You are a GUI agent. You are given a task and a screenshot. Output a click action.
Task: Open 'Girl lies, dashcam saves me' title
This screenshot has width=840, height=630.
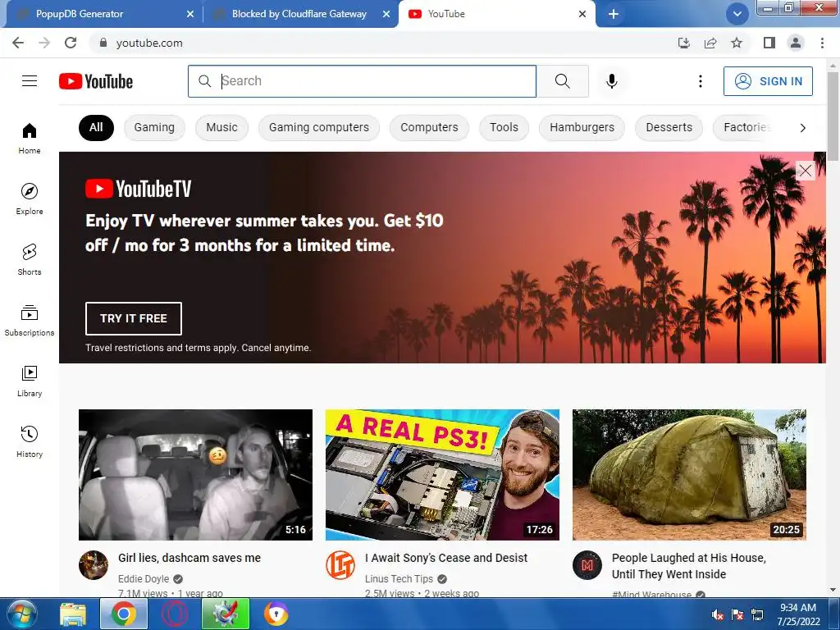pos(189,558)
